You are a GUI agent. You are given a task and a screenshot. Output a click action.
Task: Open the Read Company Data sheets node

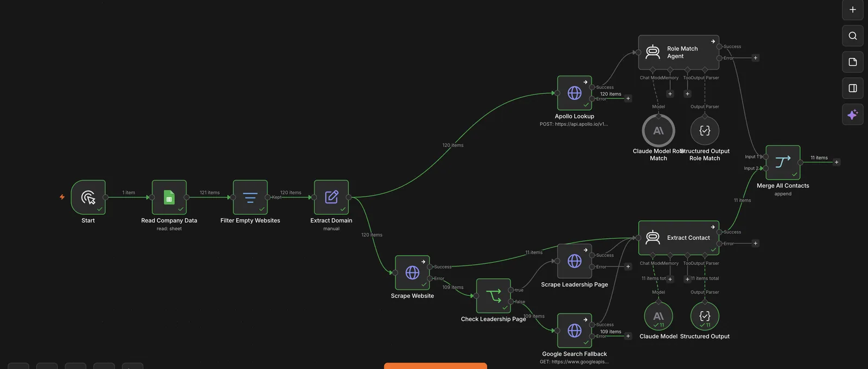(x=169, y=198)
